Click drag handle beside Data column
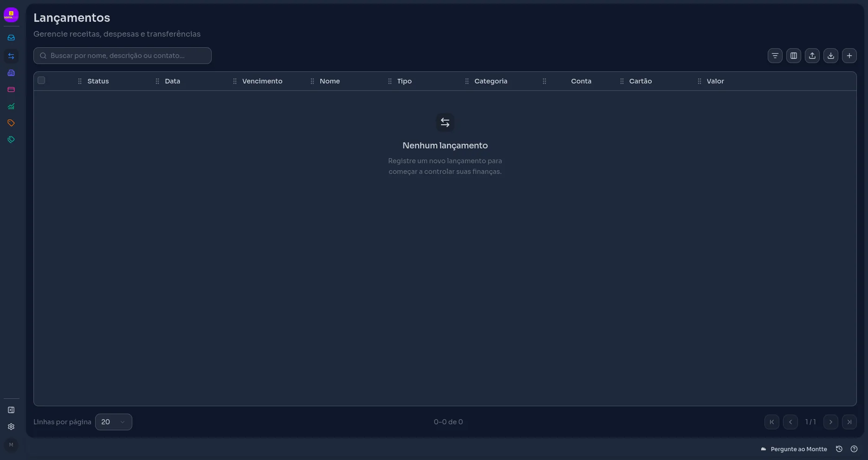 (x=157, y=81)
